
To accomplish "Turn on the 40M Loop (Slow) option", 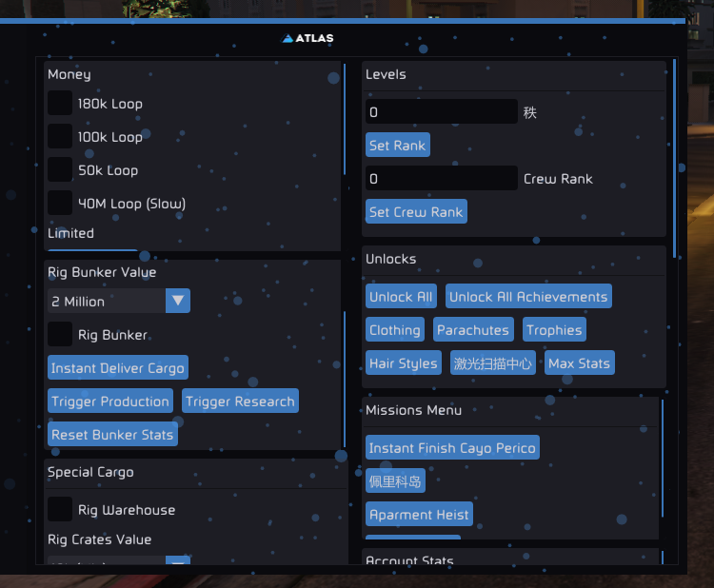I will click(x=60, y=204).
